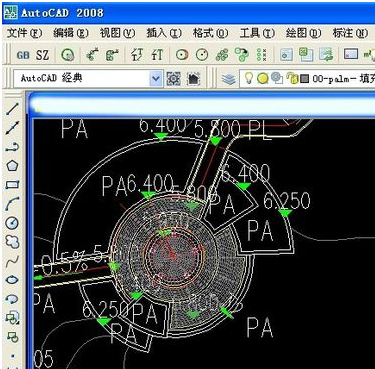Toggle layer on/off lightbulb icon
375x369 pixels.
(249, 79)
